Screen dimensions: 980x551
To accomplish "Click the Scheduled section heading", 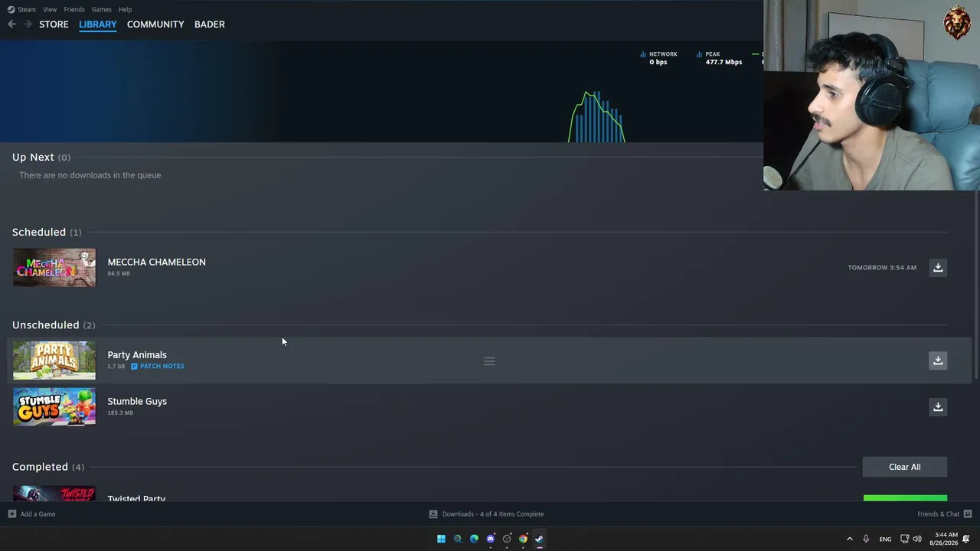I will click(47, 232).
